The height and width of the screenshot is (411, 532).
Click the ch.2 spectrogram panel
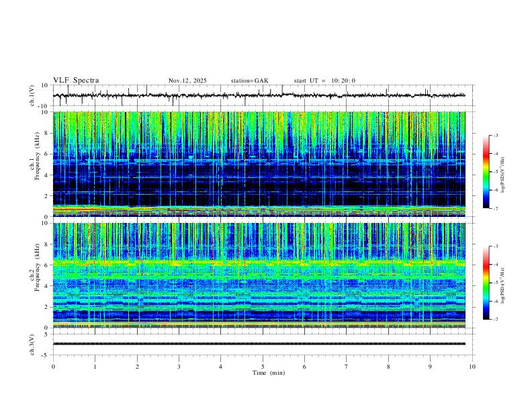coord(259,275)
